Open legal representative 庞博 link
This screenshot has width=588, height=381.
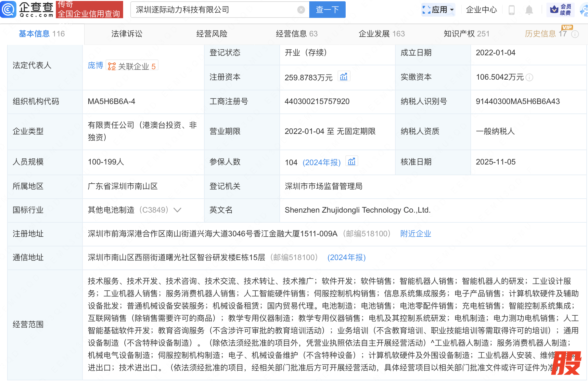(x=95, y=66)
